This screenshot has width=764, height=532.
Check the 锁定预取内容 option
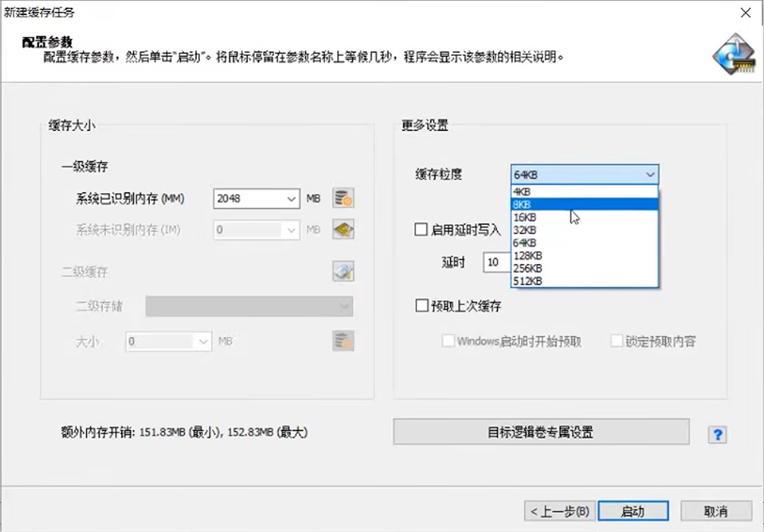click(617, 340)
